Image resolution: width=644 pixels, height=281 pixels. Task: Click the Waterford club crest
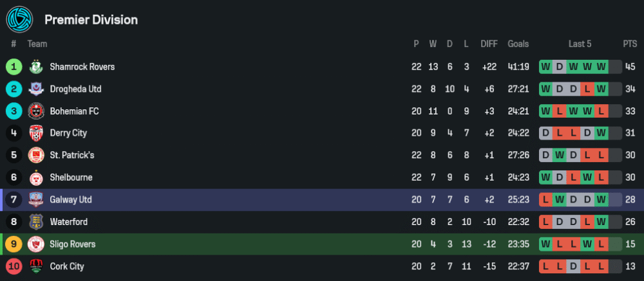(x=36, y=222)
